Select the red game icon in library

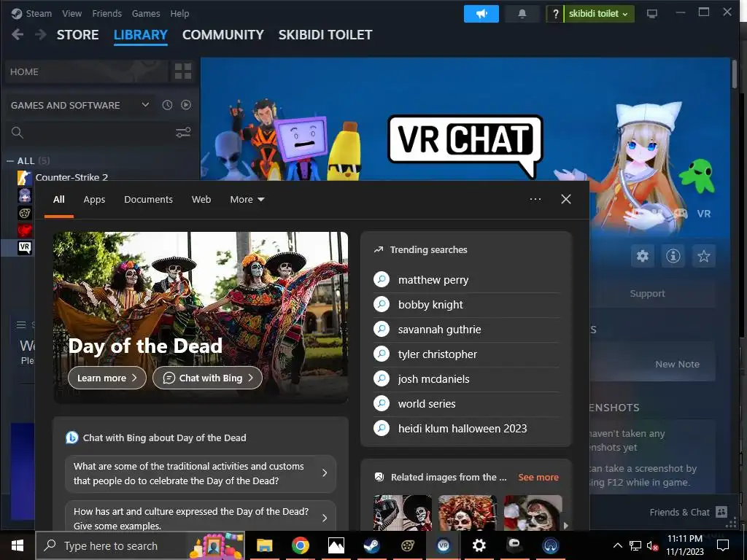click(25, 230)
